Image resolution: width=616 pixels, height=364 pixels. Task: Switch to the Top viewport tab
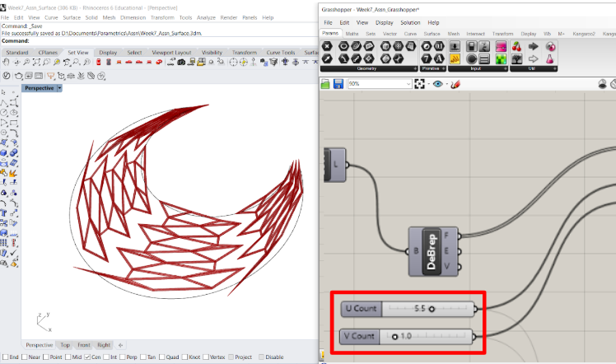pyautogui.click(x=64, y=345)
